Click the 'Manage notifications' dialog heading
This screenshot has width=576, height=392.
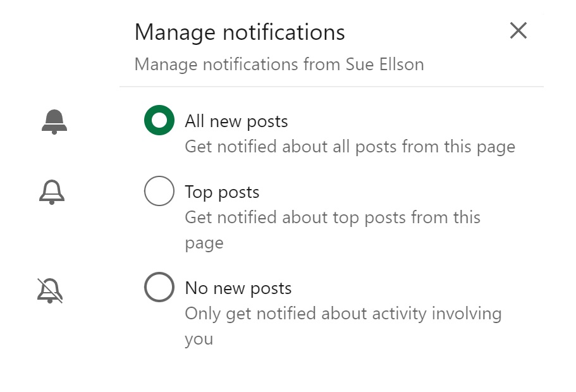pyautogui.click(x=240, y=32)
